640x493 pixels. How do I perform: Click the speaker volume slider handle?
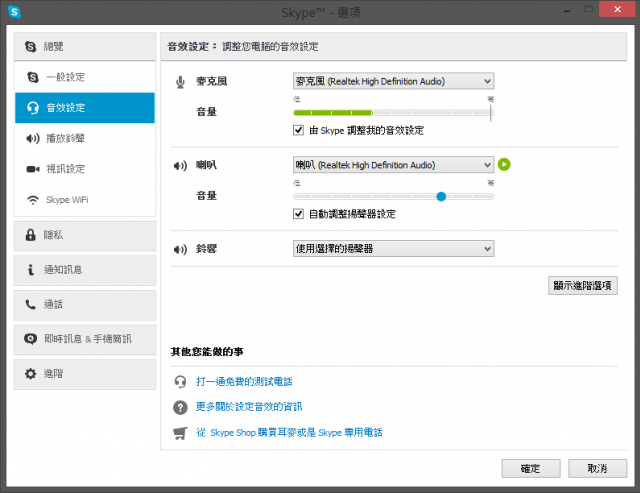pos(441,196)
